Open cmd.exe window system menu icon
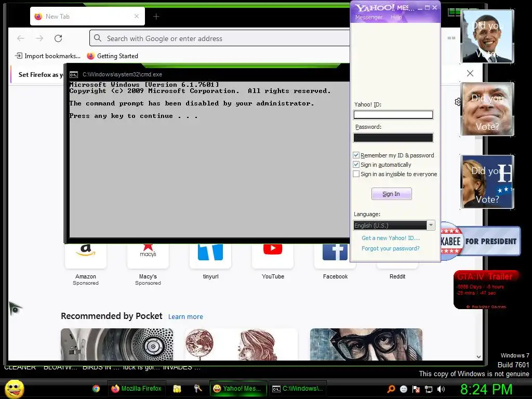The height and width of the screenshot is (399, 532). (x=74, y=75)
